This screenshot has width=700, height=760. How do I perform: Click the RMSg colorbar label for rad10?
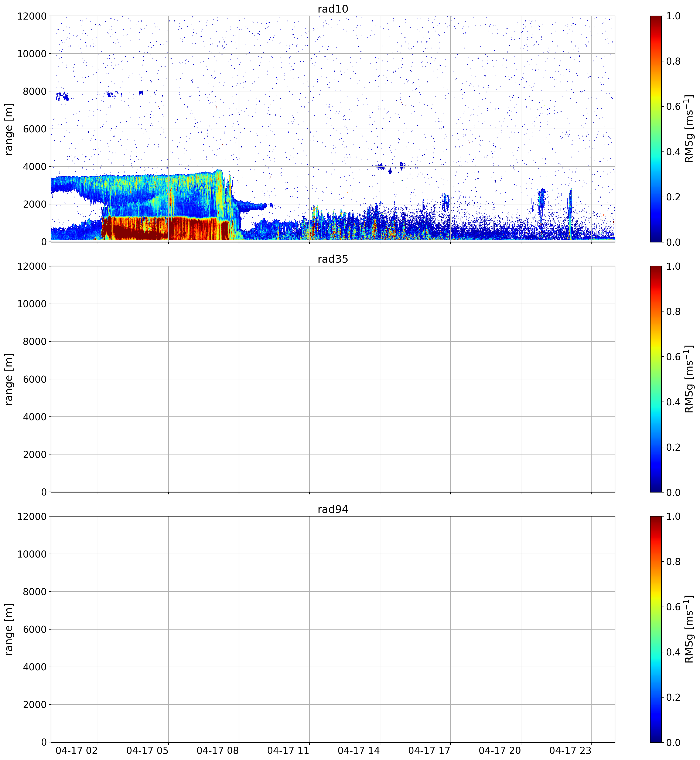click(x=689, y=129)
